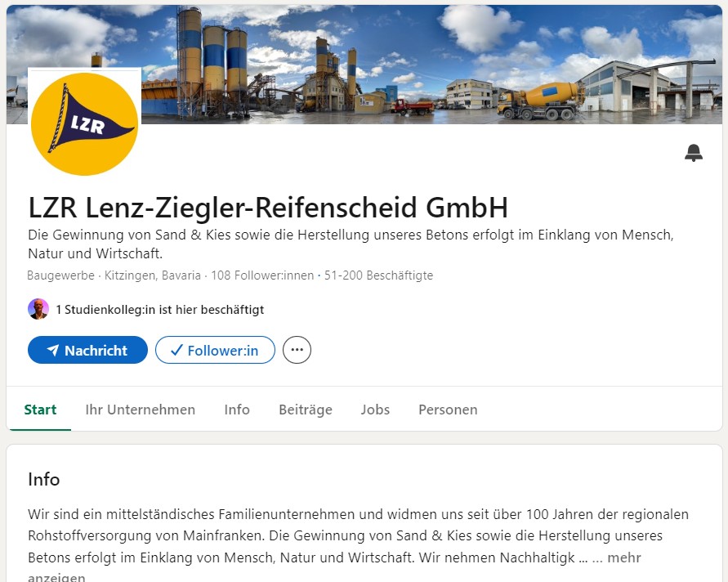The width and height of the screenshot is (728, 582).
Task: Open the LZR company logo image
Action: [x=84, y=123]
